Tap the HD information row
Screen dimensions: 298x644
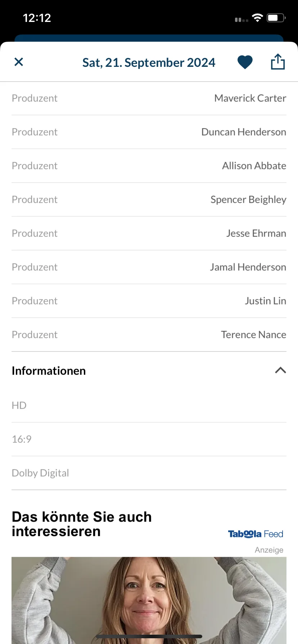(149, 405)
